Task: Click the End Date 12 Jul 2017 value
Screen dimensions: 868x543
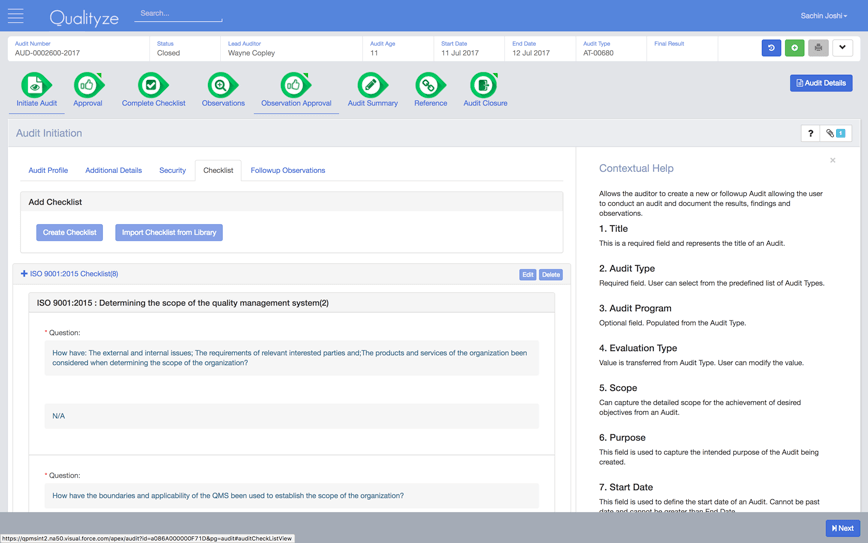Action: coord(530,53)
